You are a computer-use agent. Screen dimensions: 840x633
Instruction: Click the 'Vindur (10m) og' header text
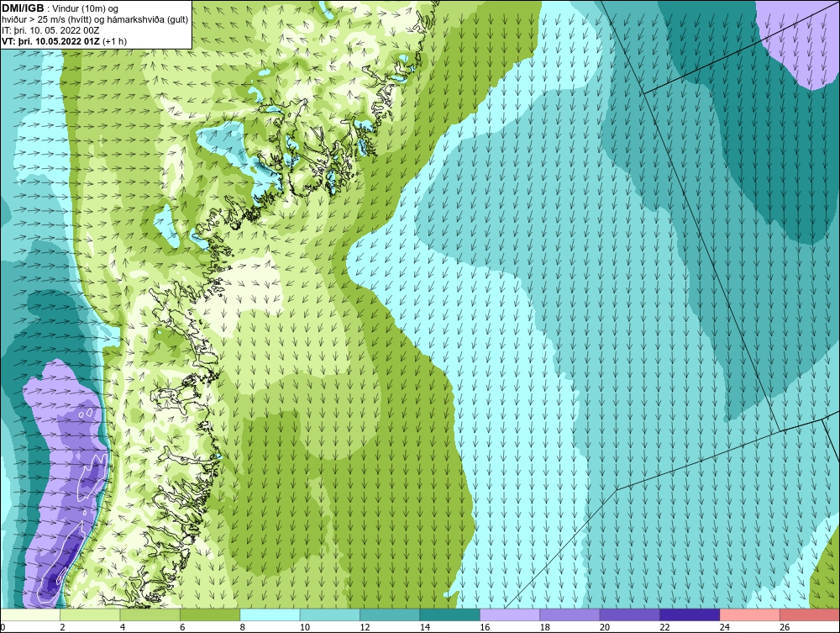tap(85, 8)
